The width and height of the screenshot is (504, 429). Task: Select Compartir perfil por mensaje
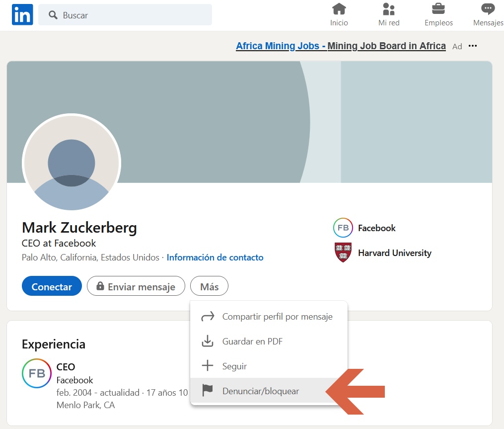coord(269,317)
